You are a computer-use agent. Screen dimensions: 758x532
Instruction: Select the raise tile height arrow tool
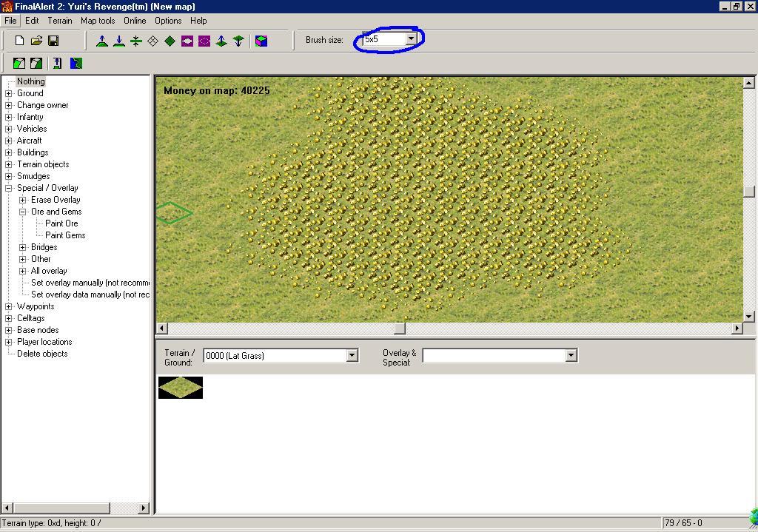pos(221,41)
